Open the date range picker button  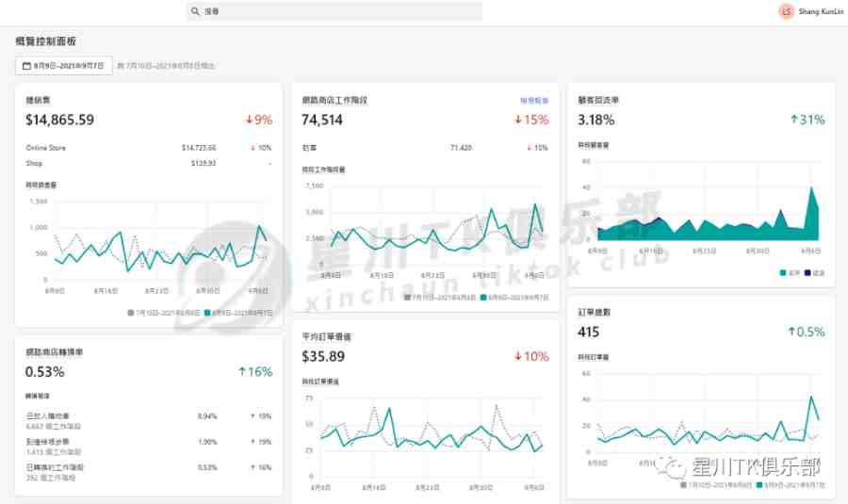click(x=64, y=65)
